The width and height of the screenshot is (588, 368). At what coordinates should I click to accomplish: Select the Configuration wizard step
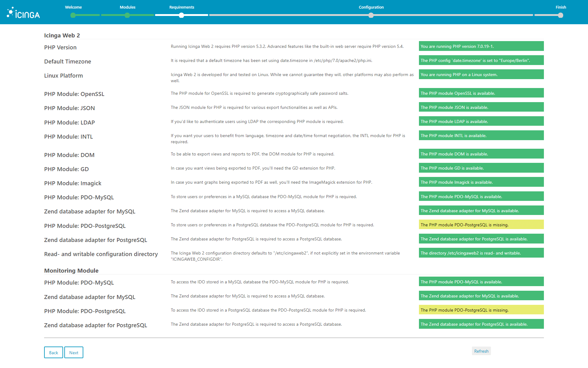click(371, 7)
